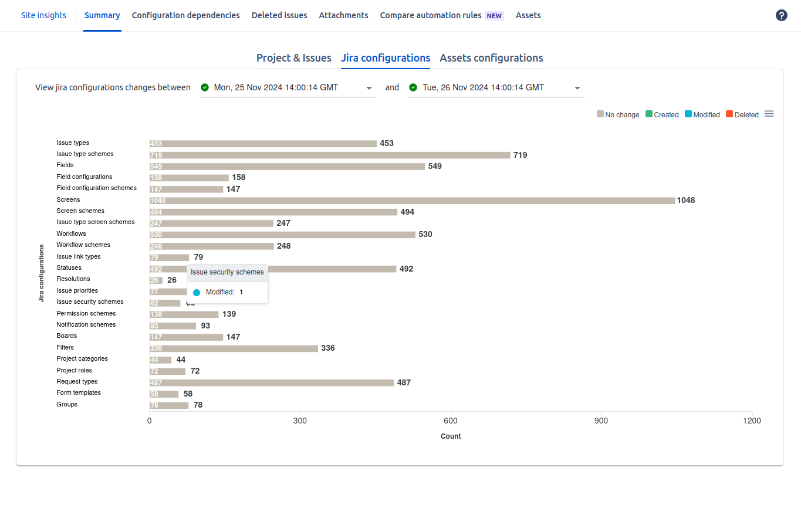Click 'Field configuration schemes' axis label
801x532 pixels.
click(96, 188)
